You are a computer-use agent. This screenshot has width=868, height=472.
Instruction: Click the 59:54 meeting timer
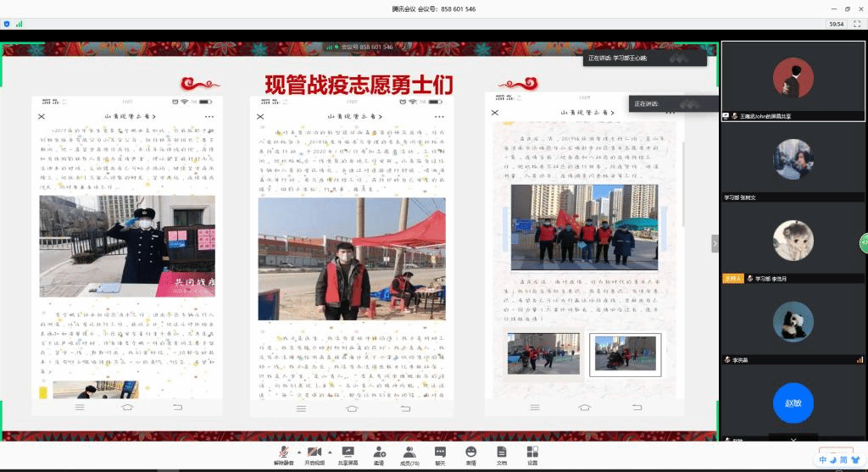(x=836, y=24)
